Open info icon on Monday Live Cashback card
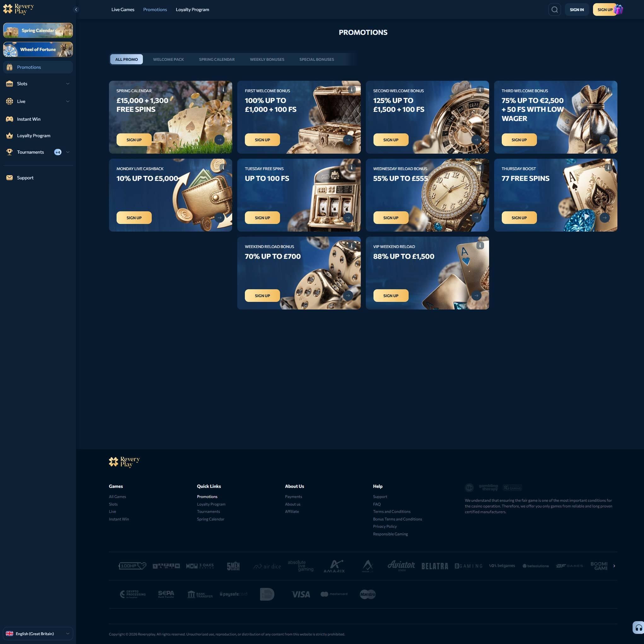 coord(223,168)
